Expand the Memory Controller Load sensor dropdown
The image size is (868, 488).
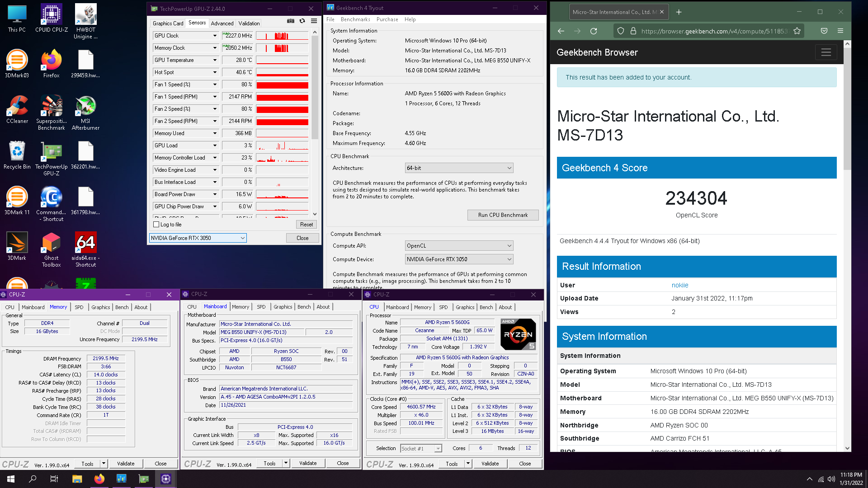[x=215, y=158]
